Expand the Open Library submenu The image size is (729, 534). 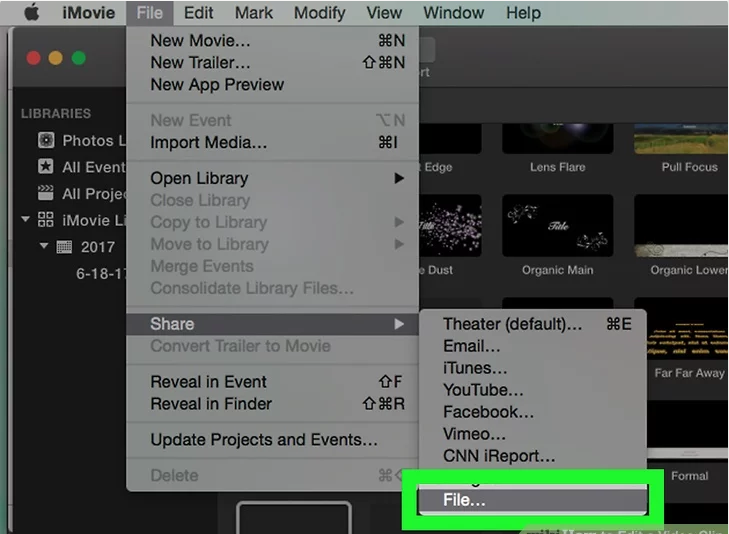coord(272,178)
